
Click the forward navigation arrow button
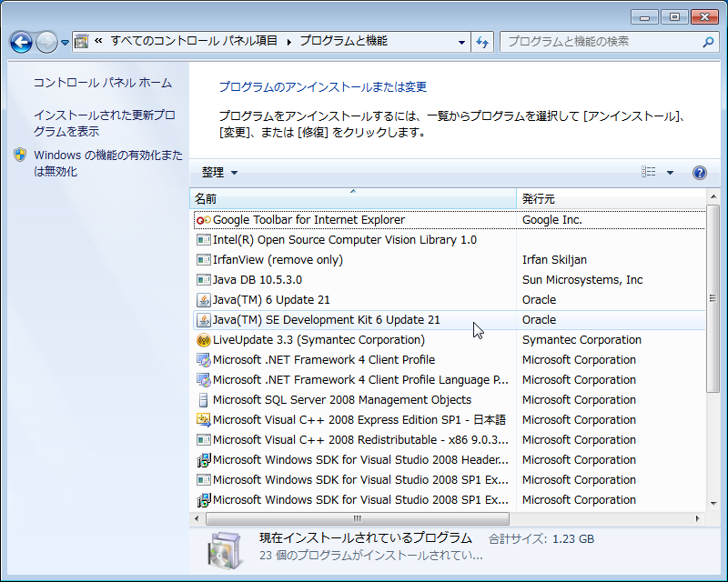coord(46,42)
